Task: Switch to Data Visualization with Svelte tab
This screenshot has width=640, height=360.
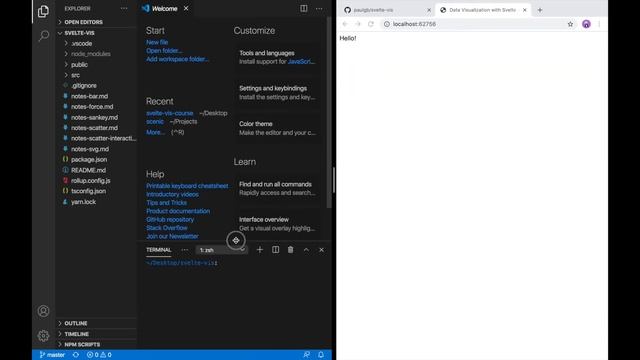Action: (483, 10)
